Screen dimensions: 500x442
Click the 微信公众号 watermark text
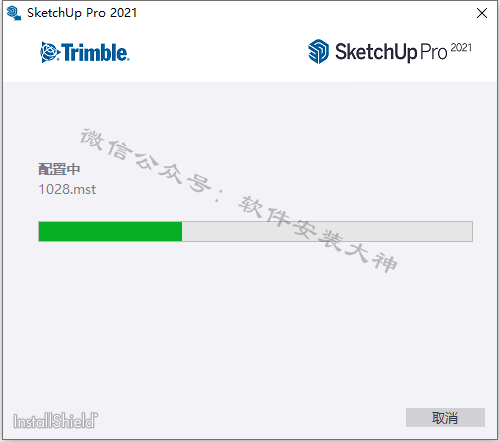point(146,161)
